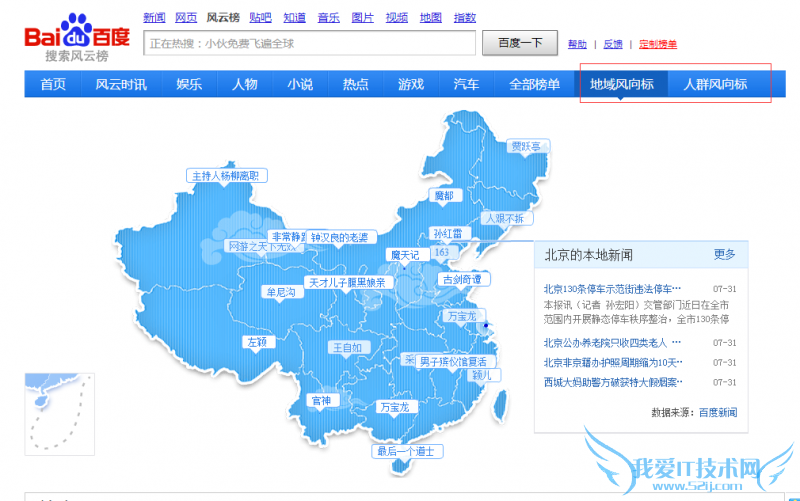Click the 左颈 map label
Image resolution: width=800 pixels, height=501 pixels.
coord(258,342)
